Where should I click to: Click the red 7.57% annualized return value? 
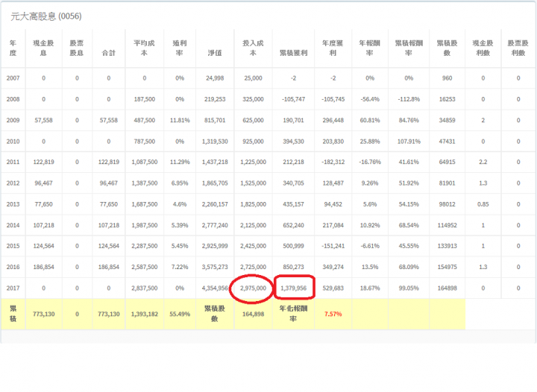[x=333, y=314]
